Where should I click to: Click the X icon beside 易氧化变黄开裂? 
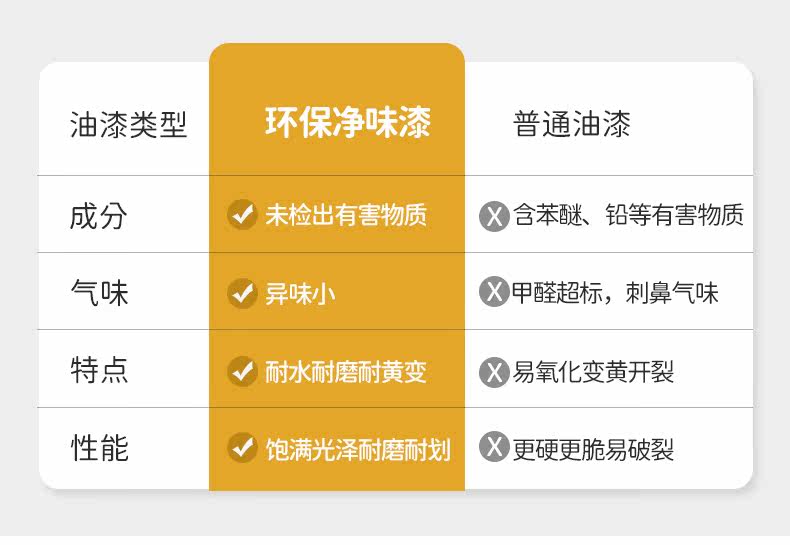(494, 372)
